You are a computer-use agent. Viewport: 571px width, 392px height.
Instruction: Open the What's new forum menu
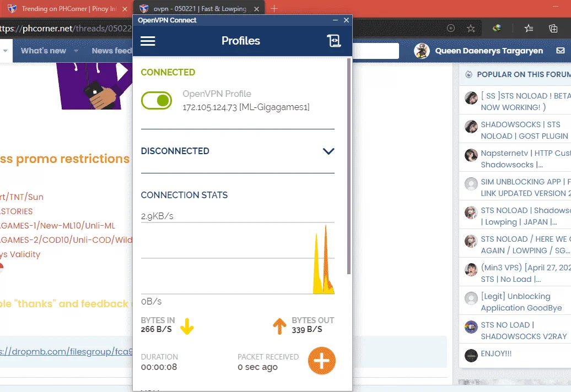[x=44, y=51]
